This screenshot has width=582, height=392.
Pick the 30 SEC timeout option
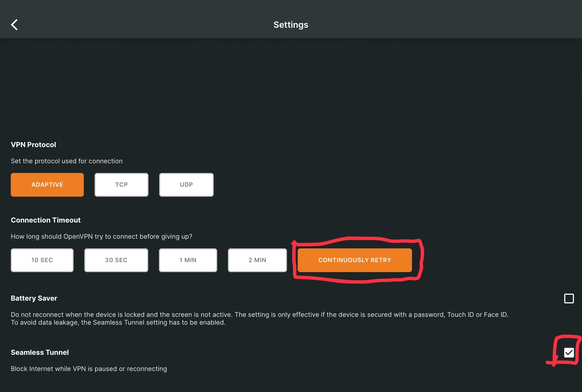point(116,260)
